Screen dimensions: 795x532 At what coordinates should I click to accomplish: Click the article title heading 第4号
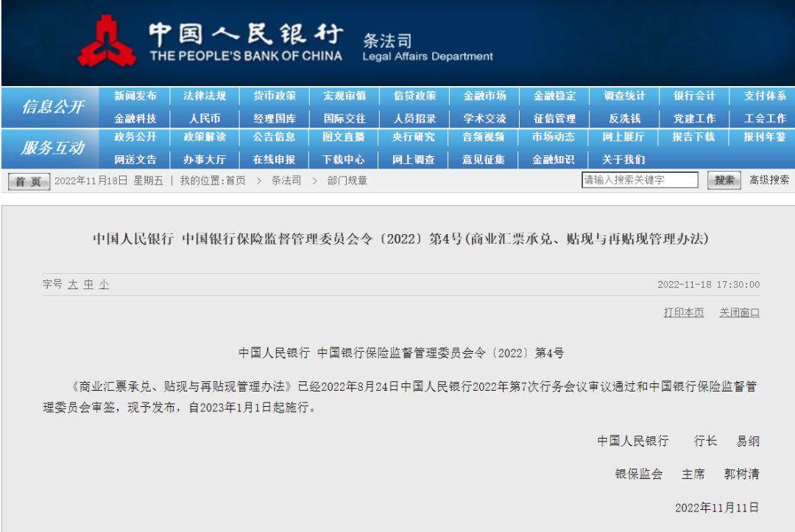pyautogui.click(x=400, y=238)
